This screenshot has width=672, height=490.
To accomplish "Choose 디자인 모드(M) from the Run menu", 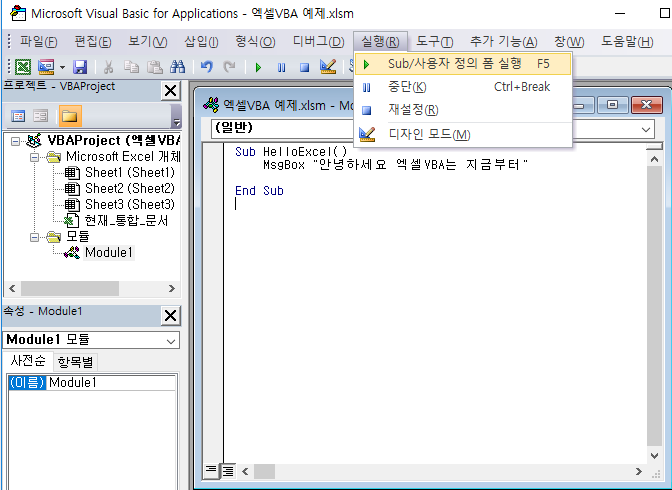I will click(x=463, y=135).
